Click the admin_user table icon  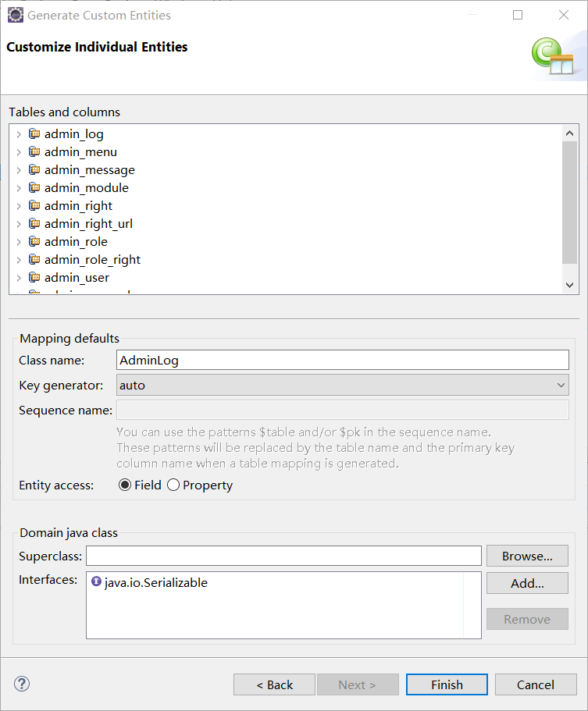(34, 278)
